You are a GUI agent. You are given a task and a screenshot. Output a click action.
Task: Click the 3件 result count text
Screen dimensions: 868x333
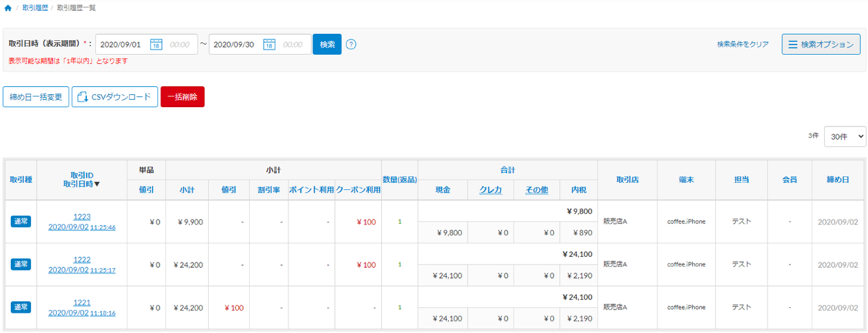click(x=814, y=135)
